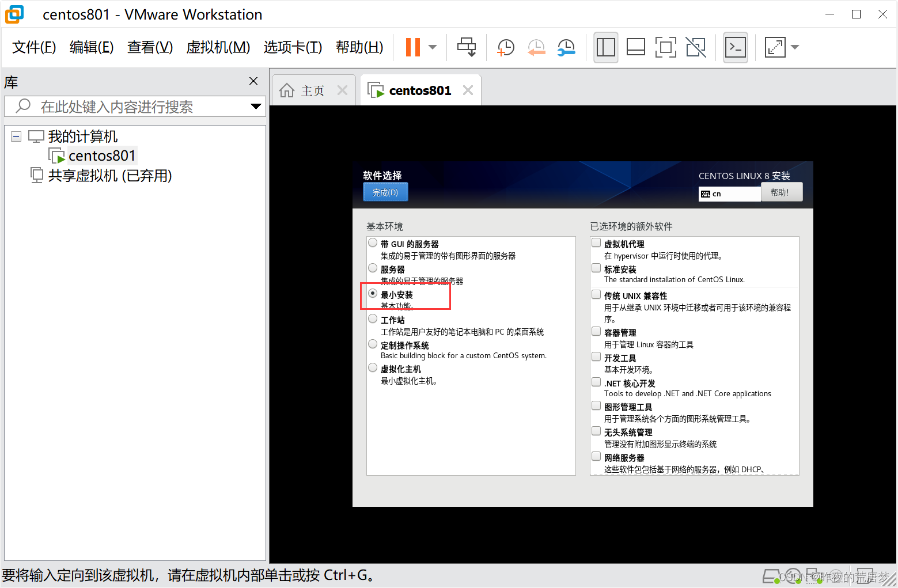Viewport: 898px width, 588px height.
Task: Select centos801 in the library tree
Action: coord(102,155)
